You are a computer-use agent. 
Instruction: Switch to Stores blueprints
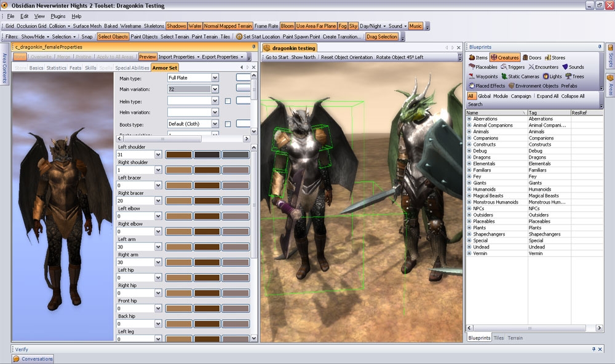point(555,58)
